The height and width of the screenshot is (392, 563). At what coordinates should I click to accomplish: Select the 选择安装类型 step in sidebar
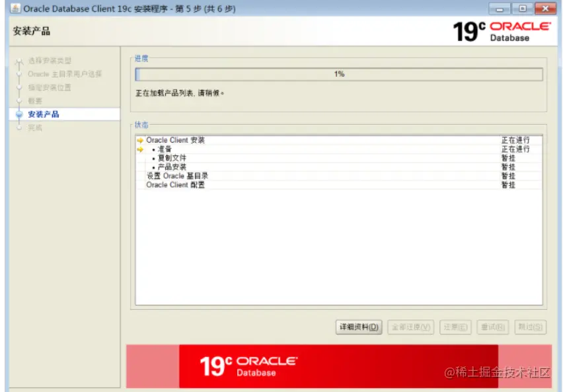coord(50,60)
